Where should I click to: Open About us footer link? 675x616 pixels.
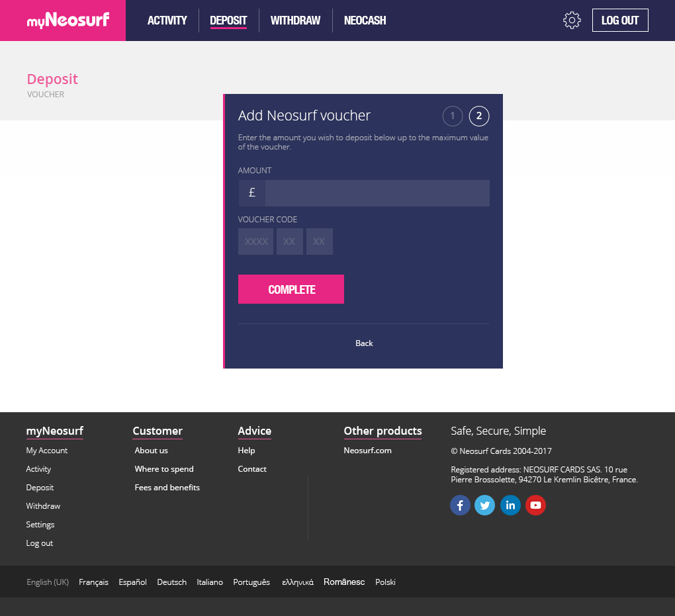point(151,451)
